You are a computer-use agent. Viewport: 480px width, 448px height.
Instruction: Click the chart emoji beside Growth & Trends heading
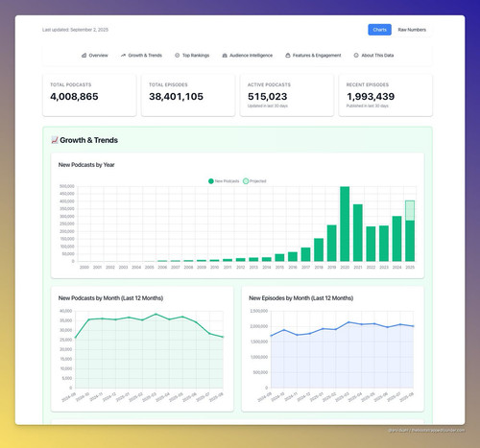(x=55, y=140)
